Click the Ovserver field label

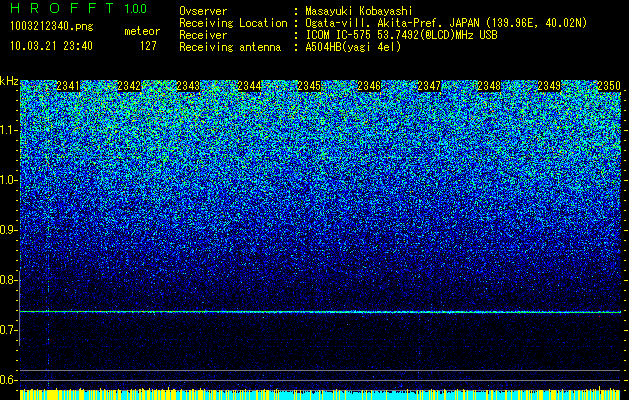[203, 11]
